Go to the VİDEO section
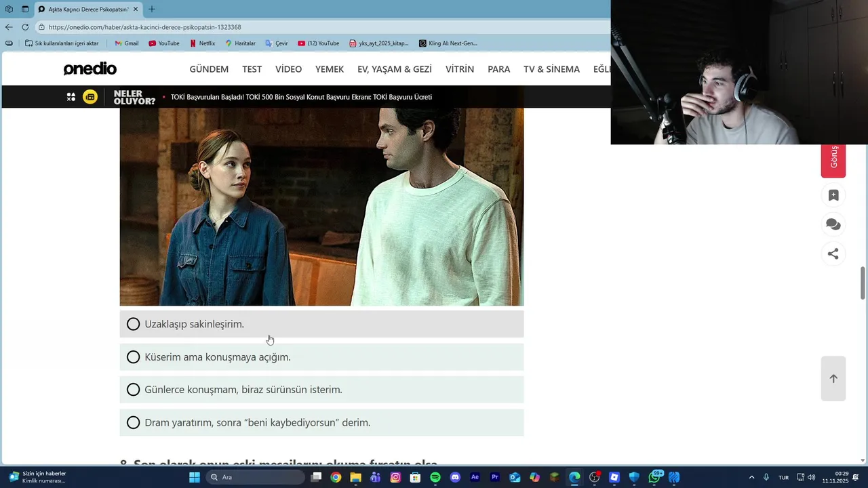The image size is (868, 488). 288,69
